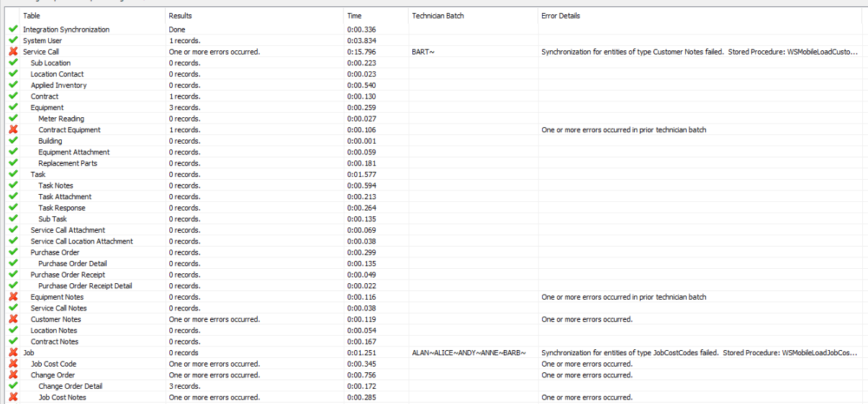Click the red X icon next to Job Cost Code
Screen dimensions: 868x404
click(x=13, y=364)
